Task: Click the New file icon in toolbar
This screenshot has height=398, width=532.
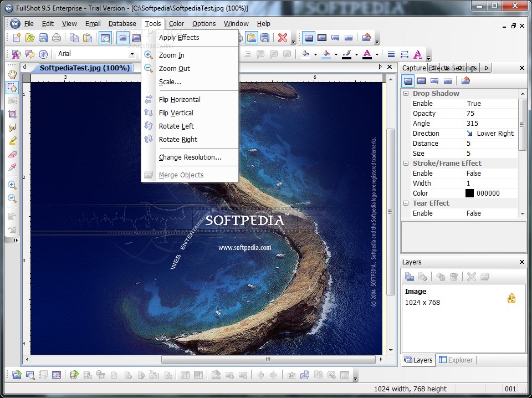Action: tap(17, 38)
